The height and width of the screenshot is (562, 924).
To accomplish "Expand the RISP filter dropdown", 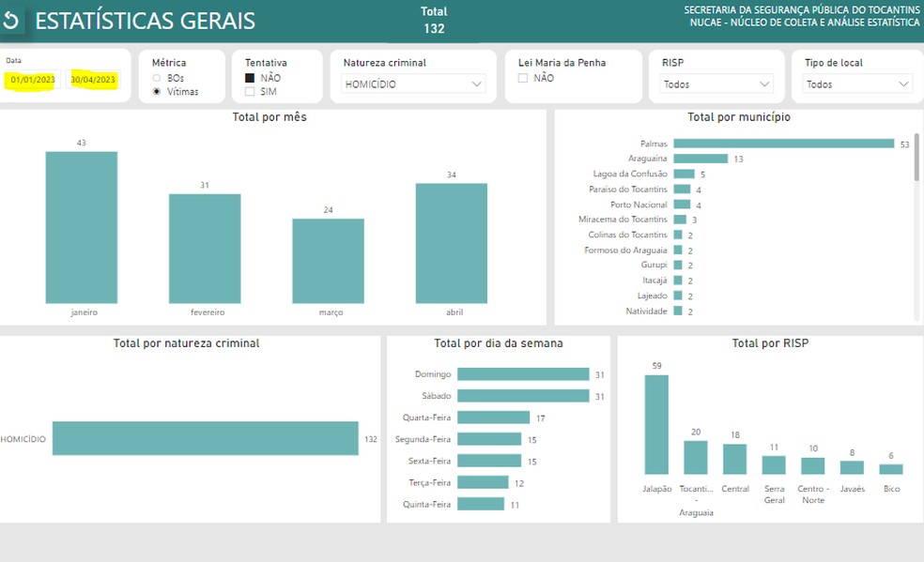I will coord(716,84).
